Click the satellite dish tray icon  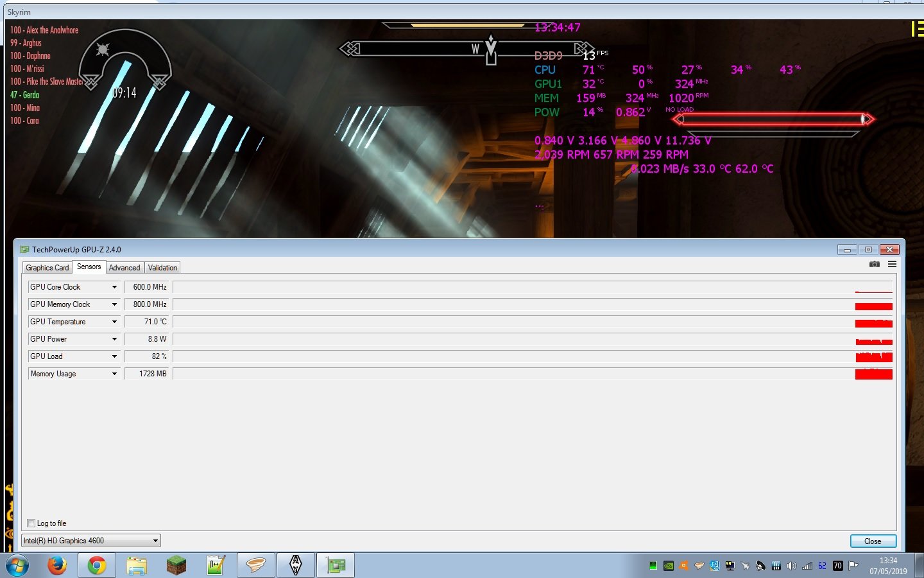[x=761, y=566]
